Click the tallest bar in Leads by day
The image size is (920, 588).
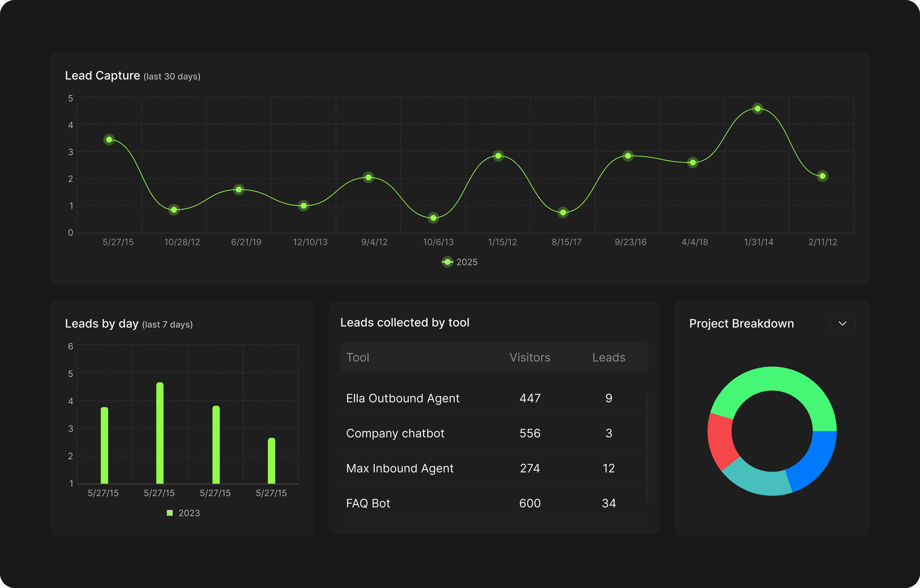[160, 433]
